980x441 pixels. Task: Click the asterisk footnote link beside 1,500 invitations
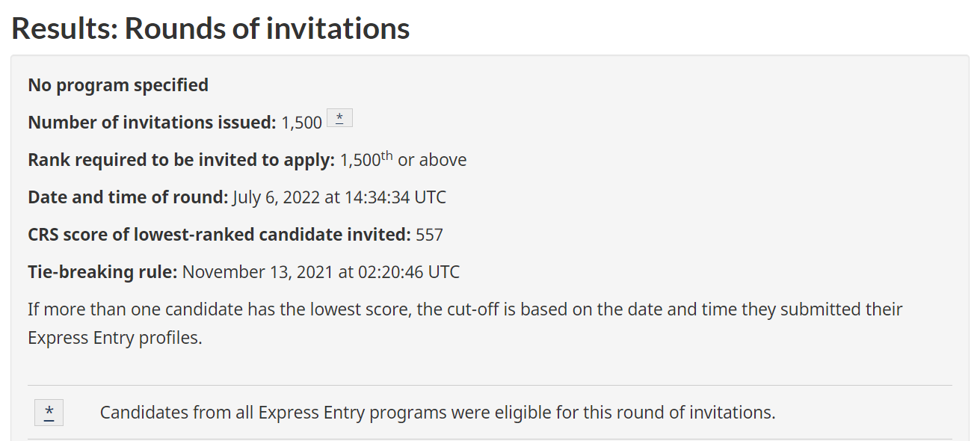(x=339, y=118)
